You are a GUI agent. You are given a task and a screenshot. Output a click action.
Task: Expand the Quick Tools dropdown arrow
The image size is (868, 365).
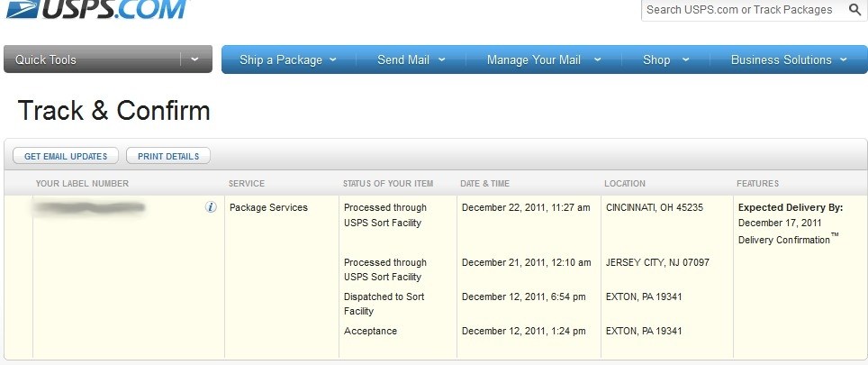(194, 59)
